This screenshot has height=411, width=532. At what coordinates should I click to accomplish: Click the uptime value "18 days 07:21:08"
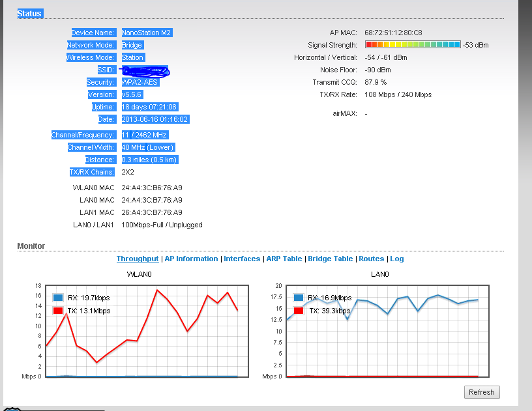[149, 107]
